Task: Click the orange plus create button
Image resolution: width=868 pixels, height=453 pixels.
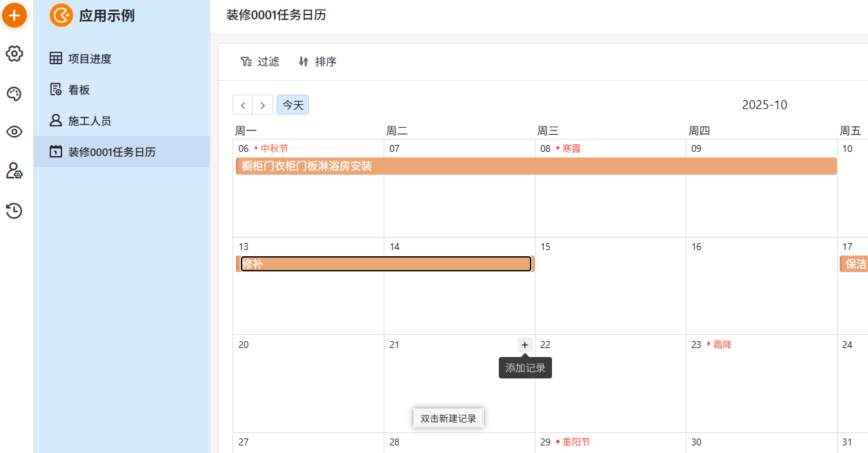Action: (14, 15)
